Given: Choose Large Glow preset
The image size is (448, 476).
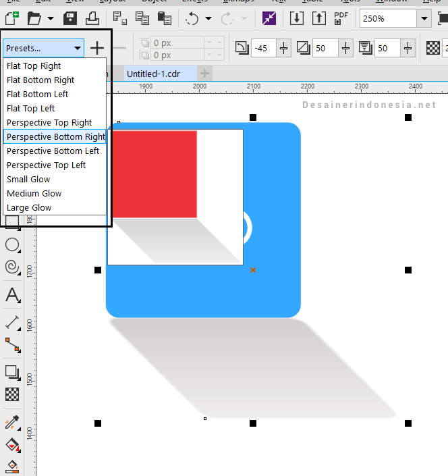Looking at the screenshot, I should 55,208.
